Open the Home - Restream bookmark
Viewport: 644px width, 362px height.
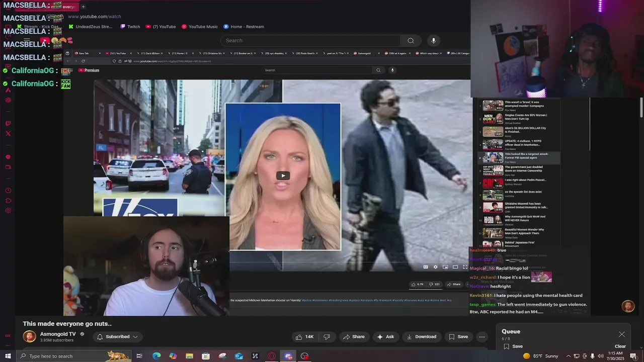[244, 27]
